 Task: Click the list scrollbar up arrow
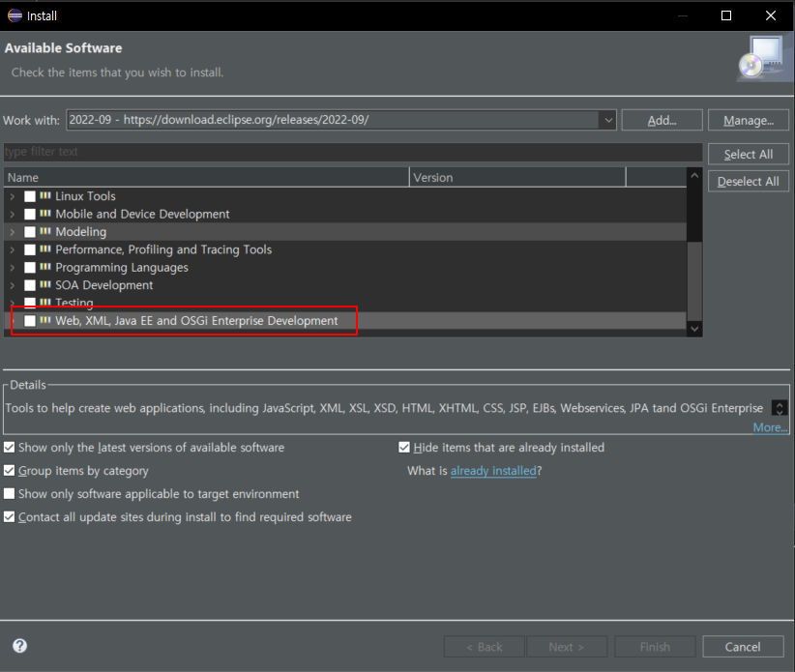point(694,175)
